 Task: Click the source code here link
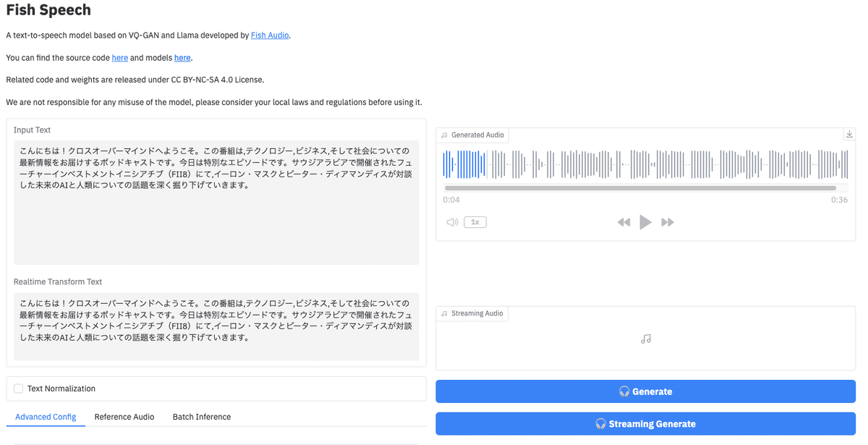(119, 57)
